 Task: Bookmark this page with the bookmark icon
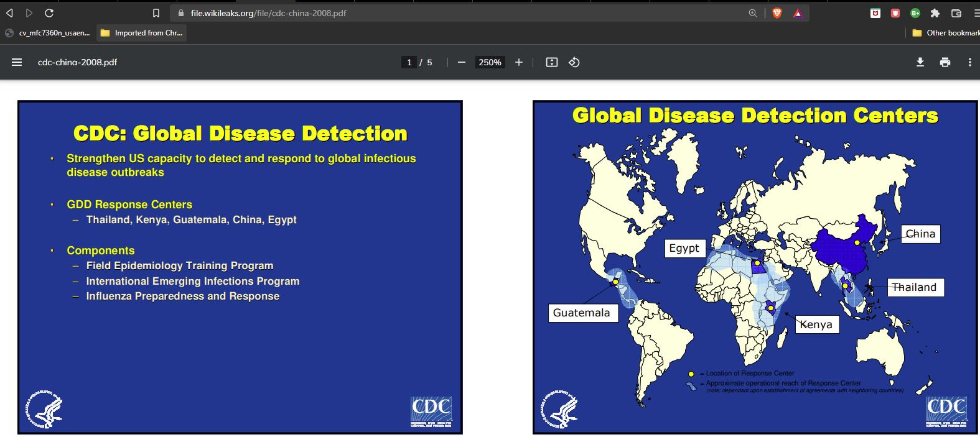[x=156, y=13]
